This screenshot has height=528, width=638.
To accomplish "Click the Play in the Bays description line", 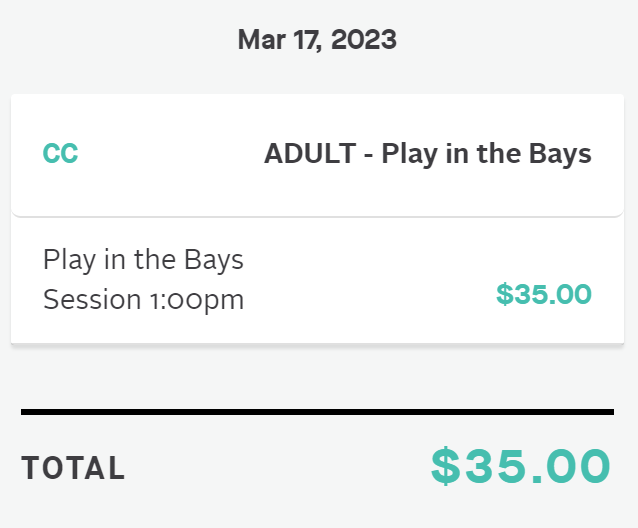I will 143,260.
